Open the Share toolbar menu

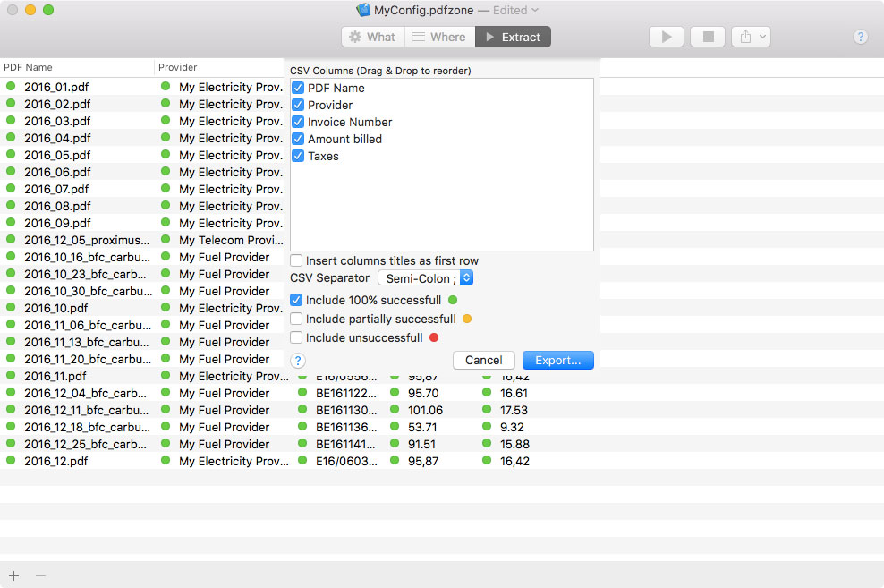pos(750,37)
